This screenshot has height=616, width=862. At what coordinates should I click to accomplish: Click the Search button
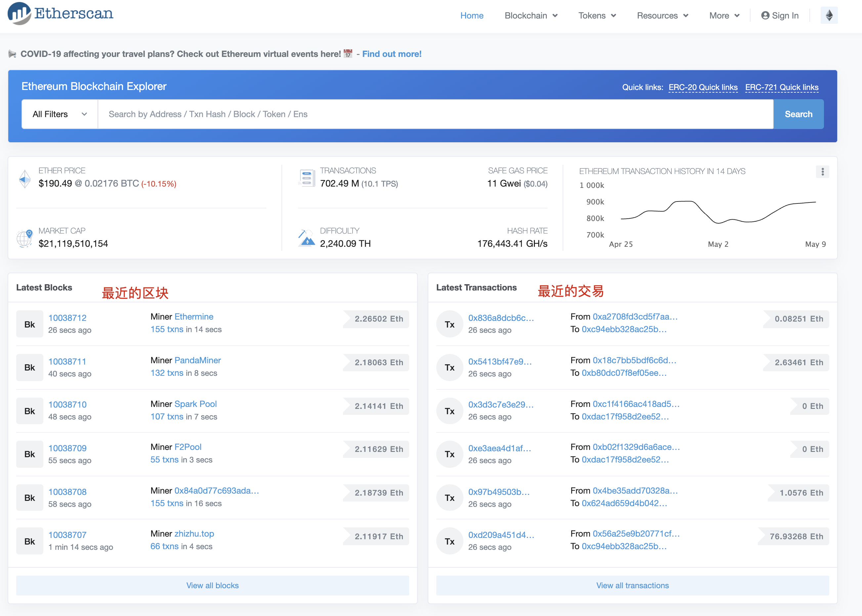[x=798, y=114]
